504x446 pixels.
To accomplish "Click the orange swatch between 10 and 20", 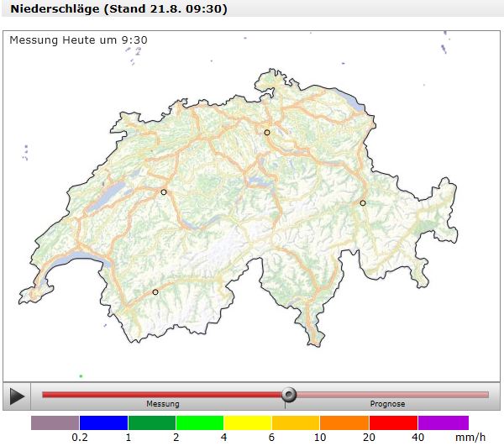I will [344, 422].
